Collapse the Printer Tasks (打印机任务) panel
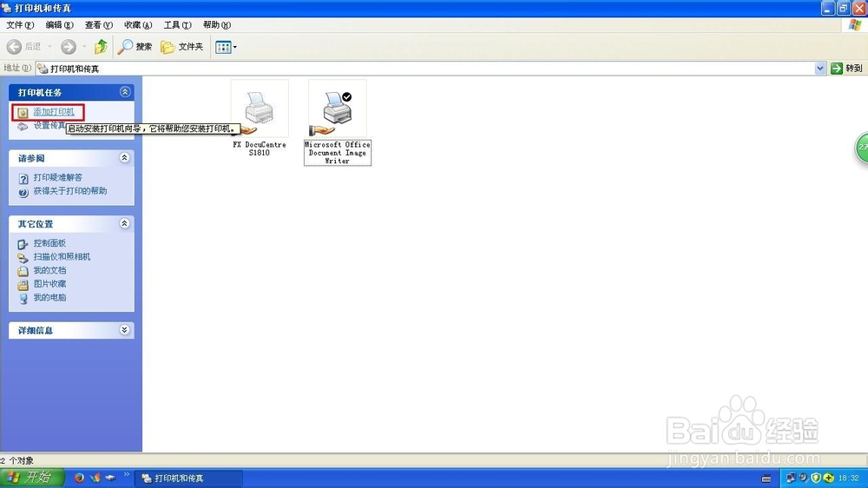868x488 pixels. coord(125,92)
